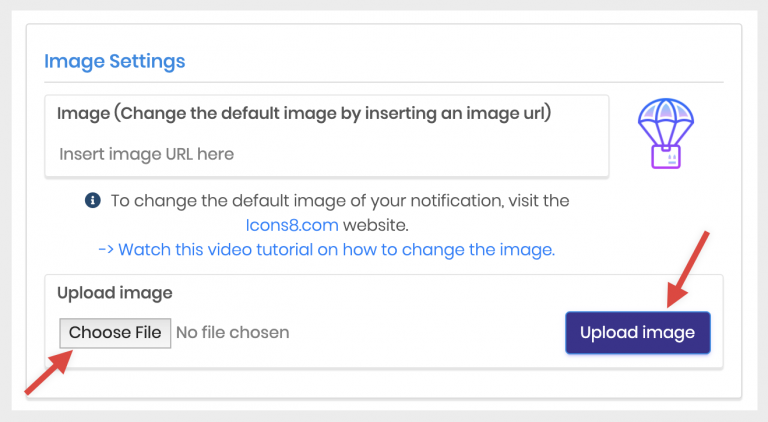Click the dark blue Upload image button

click(638, 333)
